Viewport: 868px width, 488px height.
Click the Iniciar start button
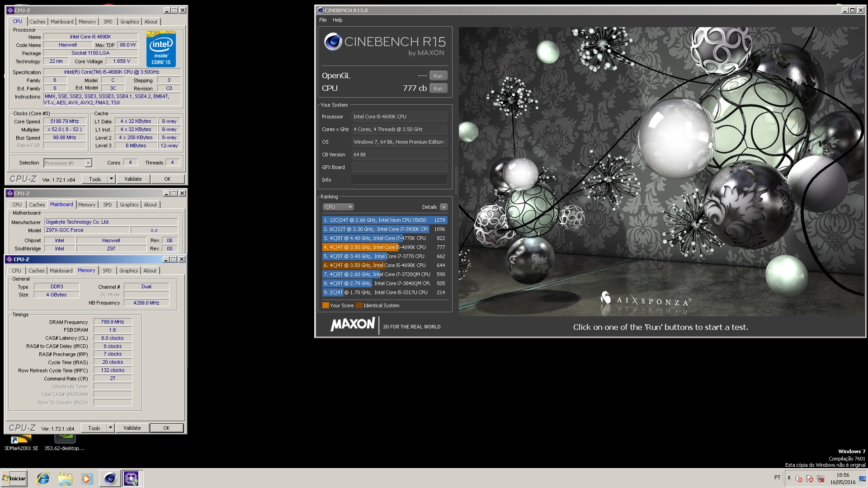[x=14, y=479]
